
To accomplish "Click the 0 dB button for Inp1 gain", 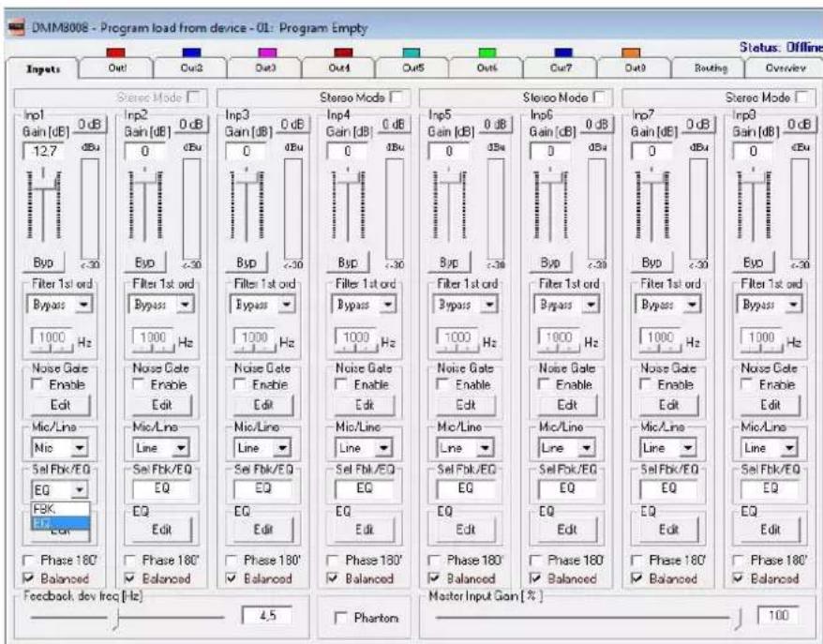I will coord(90,125).
